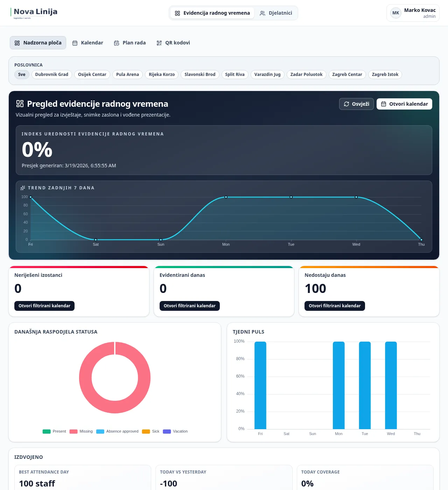The width and height of the screenshot is (448, 490).
Task: Enable the Zagreb Istok branch filter
Action: click(385, 75)
